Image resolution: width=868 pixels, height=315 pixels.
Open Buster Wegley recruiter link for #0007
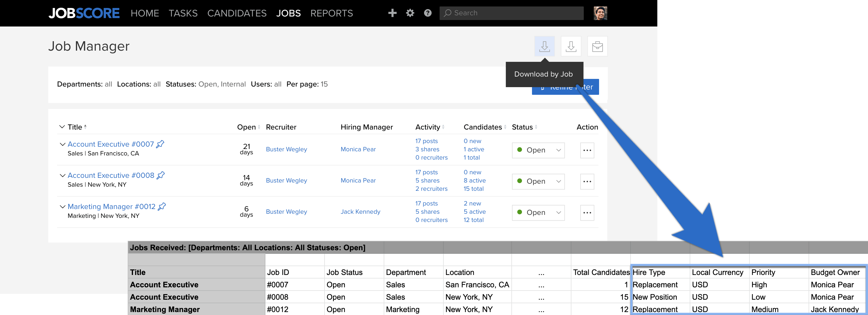[286, 149]
